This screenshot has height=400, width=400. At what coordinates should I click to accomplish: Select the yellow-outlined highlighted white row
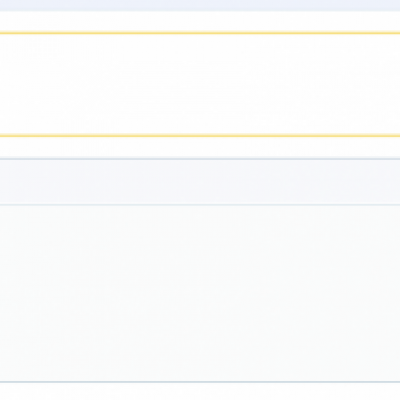tap(200, 84)
